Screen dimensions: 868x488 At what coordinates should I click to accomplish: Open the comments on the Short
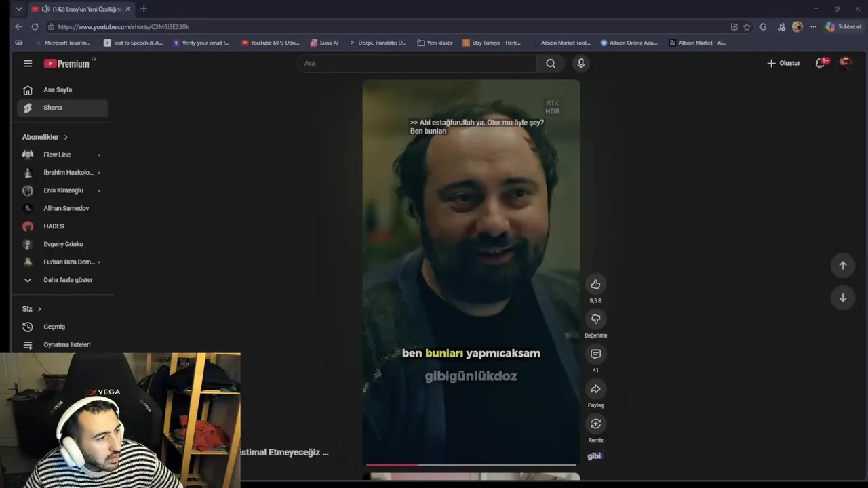click(595, 354)
